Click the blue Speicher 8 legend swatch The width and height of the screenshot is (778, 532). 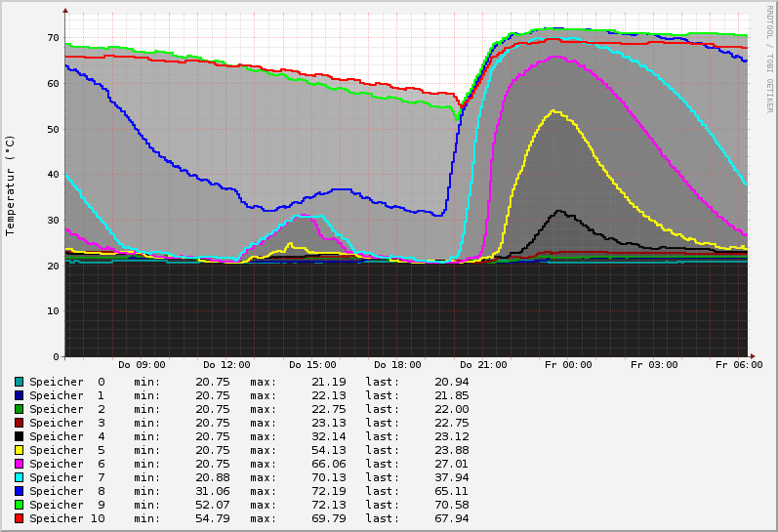[x=19, y=491]
